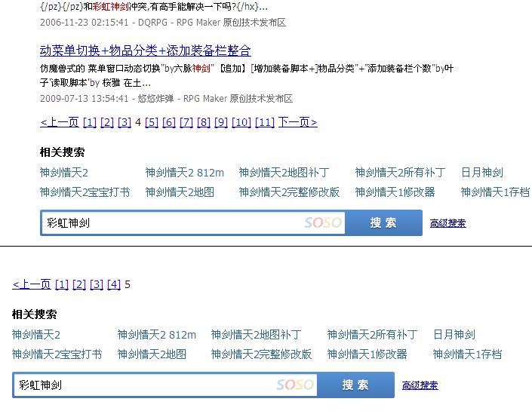Open related search 神剑情天2宝宝打书 in lower block

point(57,354)
